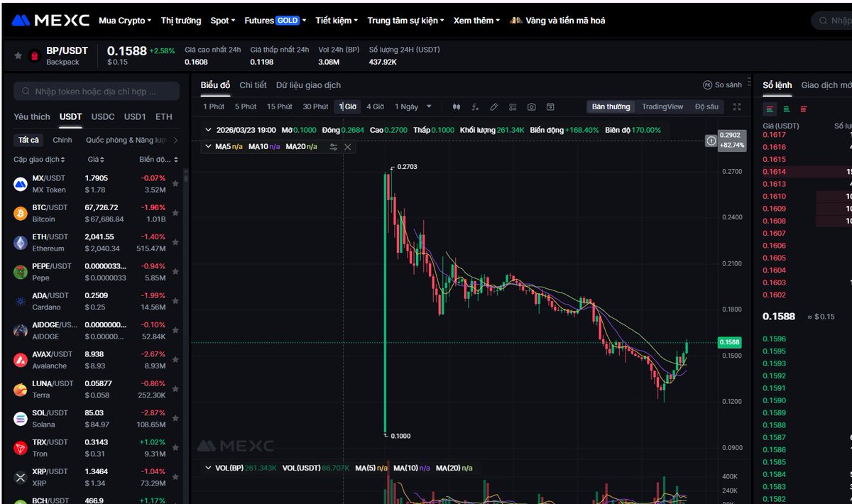Click the calendar icon in chart toolbar
This screenshot has height=504, width=852.
550,106
